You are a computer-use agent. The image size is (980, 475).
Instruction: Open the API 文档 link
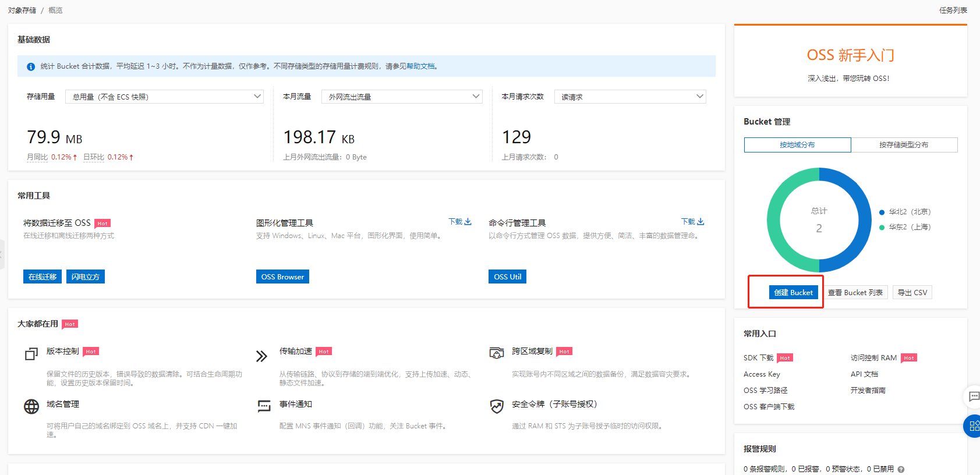click(x=865, y=374)
